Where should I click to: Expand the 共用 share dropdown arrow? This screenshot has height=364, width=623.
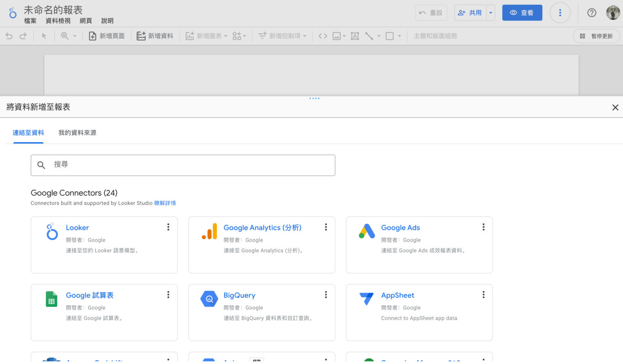(x=491, y=13)
